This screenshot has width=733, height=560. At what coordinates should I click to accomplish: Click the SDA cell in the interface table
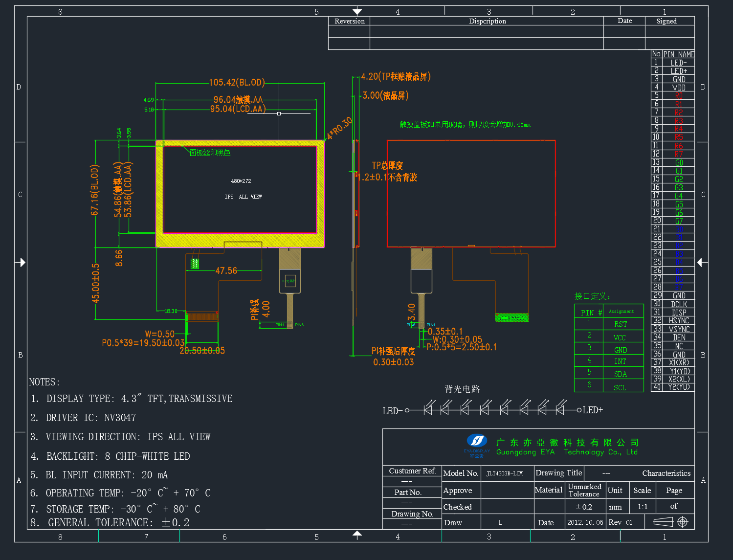tap(621, 374)
